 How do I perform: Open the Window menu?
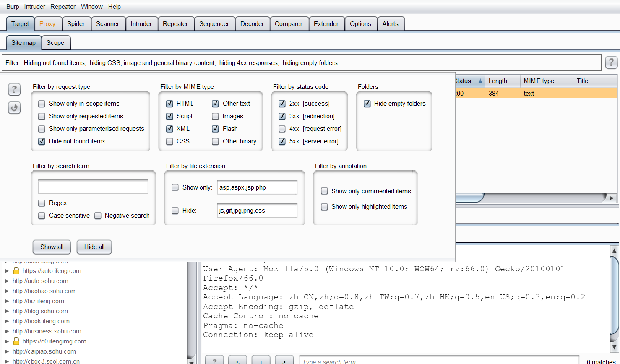(x=92, y=7)
